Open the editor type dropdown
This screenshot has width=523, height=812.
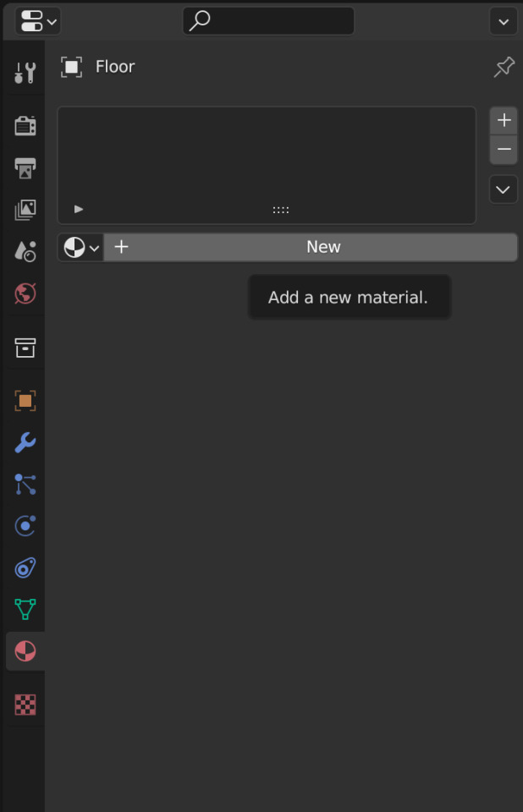pyautogui.click(x=38, y=21)
